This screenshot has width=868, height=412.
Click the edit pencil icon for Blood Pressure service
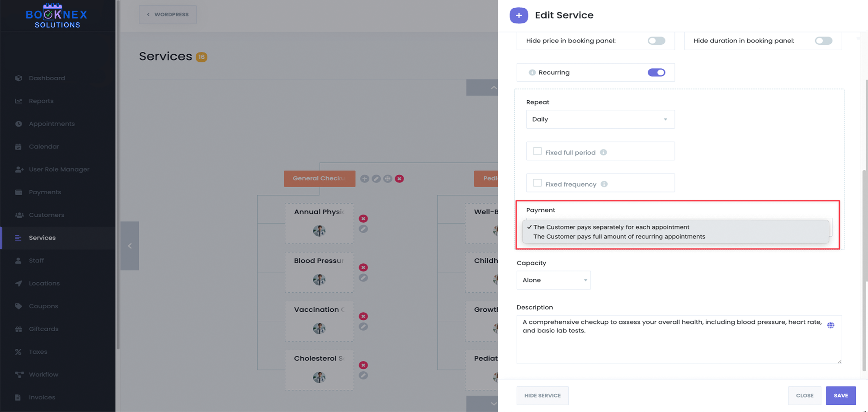click(363, 278)
